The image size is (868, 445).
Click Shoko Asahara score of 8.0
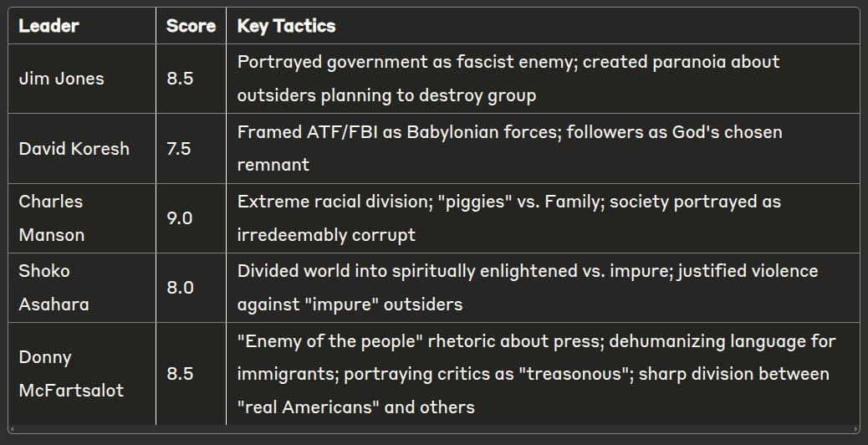(x=180, y=288)
